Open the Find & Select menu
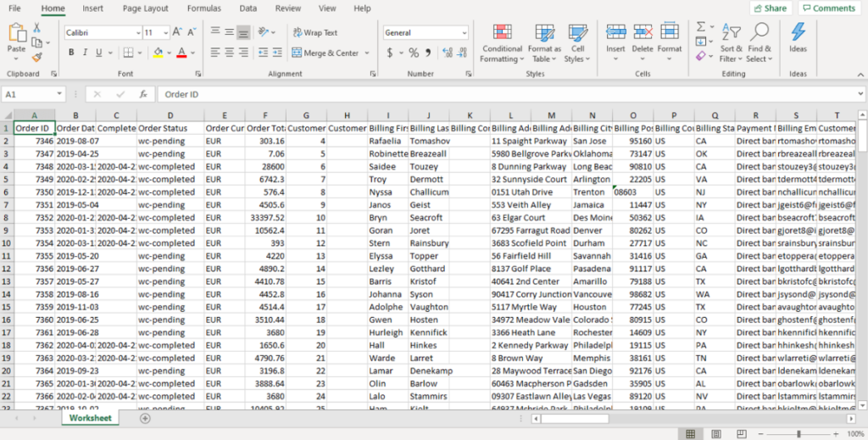 coord(759,43)
